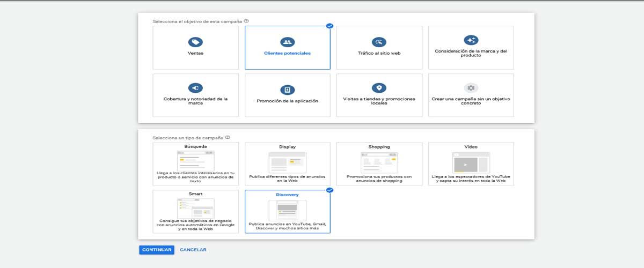This screenshot has height=268, width=644.
Task: Click the Discovery campaign preview image
Action: (x=287, y=210)
